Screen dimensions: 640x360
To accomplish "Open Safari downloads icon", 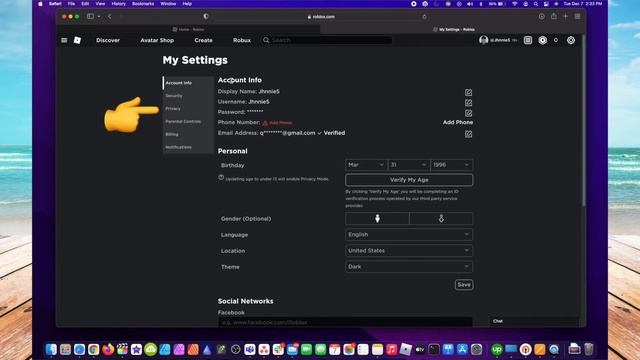I will tap(542, 16).
